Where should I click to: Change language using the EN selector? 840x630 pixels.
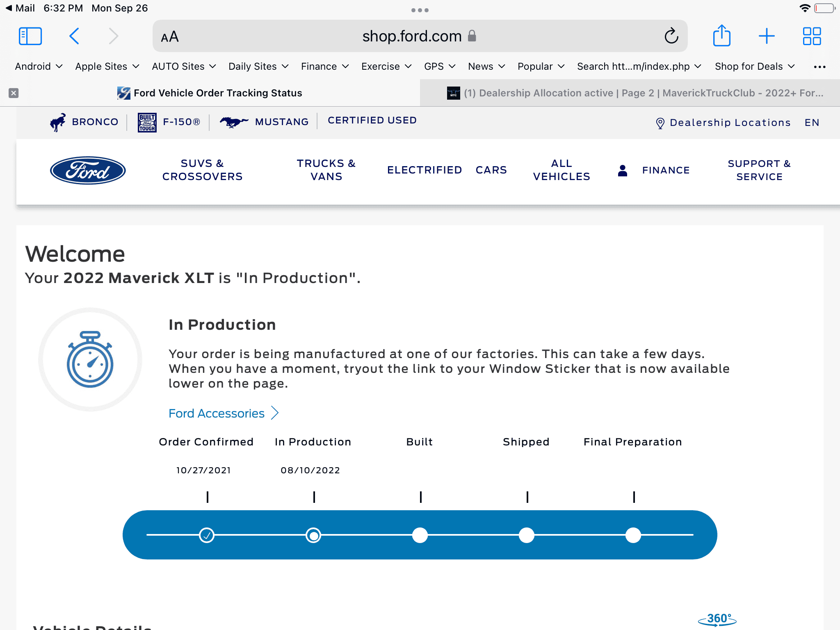point(812,123)
